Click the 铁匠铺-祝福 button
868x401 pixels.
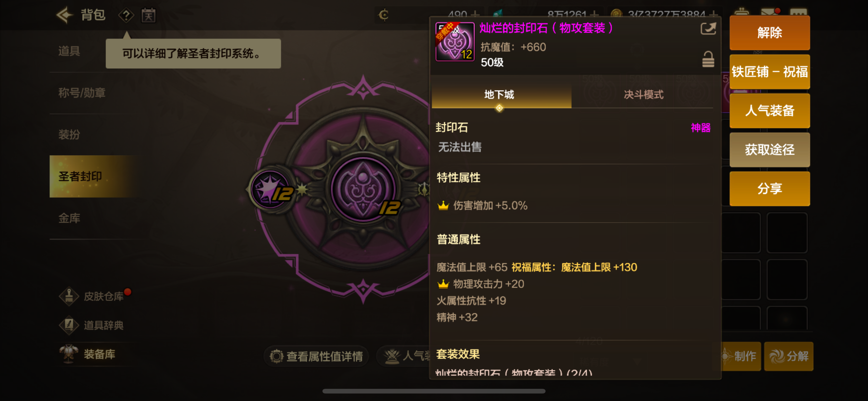(770, 72)
